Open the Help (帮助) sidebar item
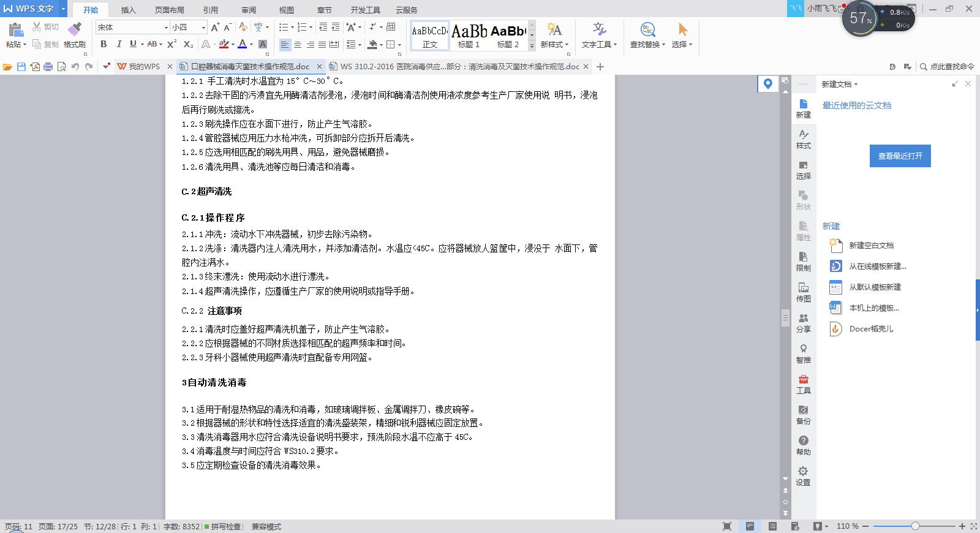Image resolution: width=980 pixels, height=533 pixels. click(803, 445)
